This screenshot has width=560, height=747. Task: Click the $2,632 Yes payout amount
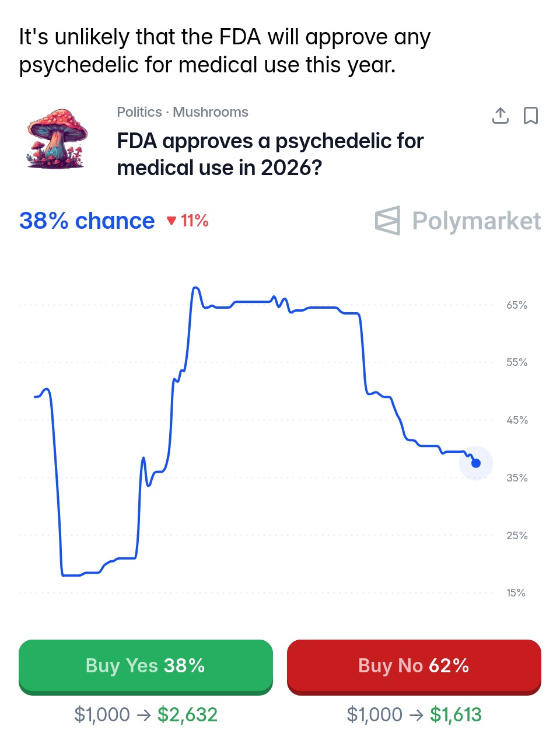coord(187,714)
